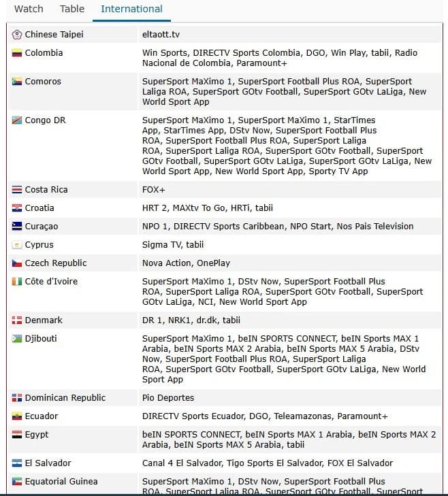448x496 pixels.
Task: Click the Curaçao flag icon
Action: pyautogui.click(x=17, y=227)
